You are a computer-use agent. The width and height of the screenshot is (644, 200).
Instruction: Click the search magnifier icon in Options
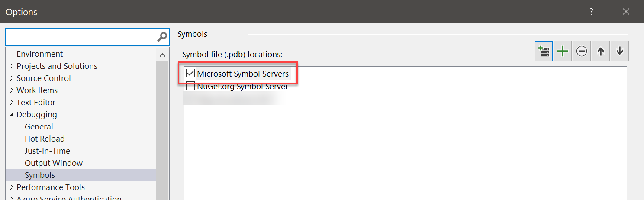click(162, 37)
